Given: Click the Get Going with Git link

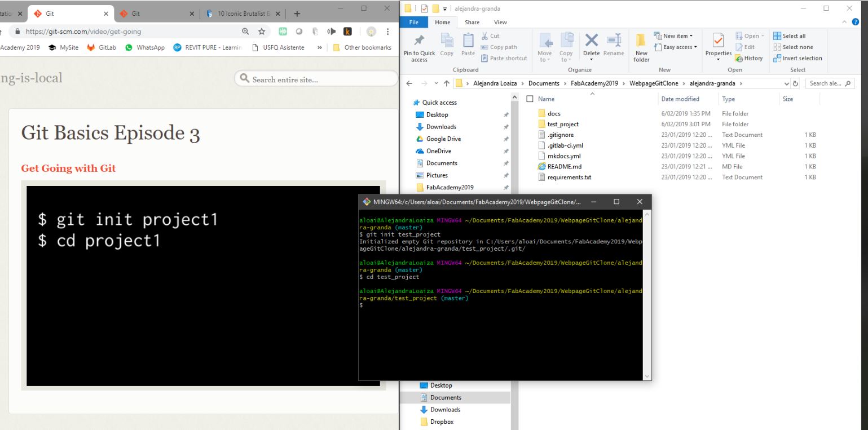Looking at the screenshot, I should pyautogui.click(x=68, y=168).
